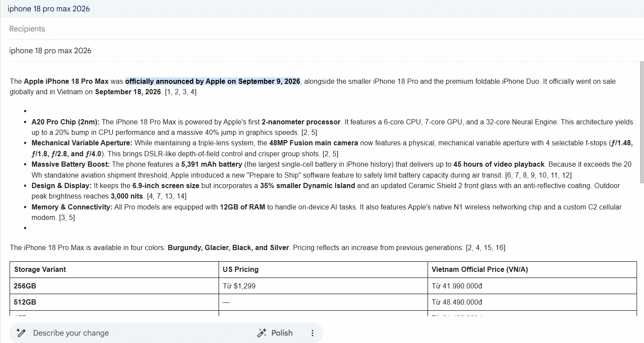Screen dimensions: 644x343
Task: Click the bold date "September 18, 2026"
Action: click(x=128, y=92)
